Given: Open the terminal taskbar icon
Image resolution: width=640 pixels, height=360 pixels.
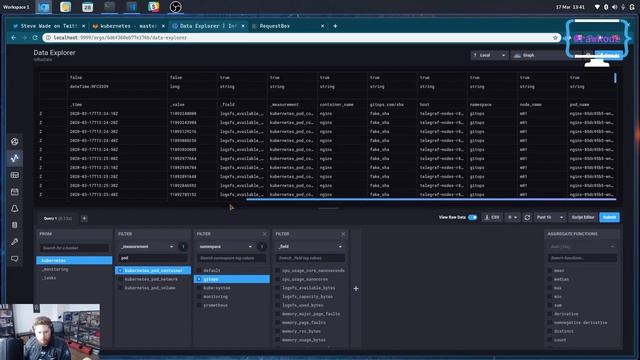Looking at the screenshot, I should [x=109, y=7].
